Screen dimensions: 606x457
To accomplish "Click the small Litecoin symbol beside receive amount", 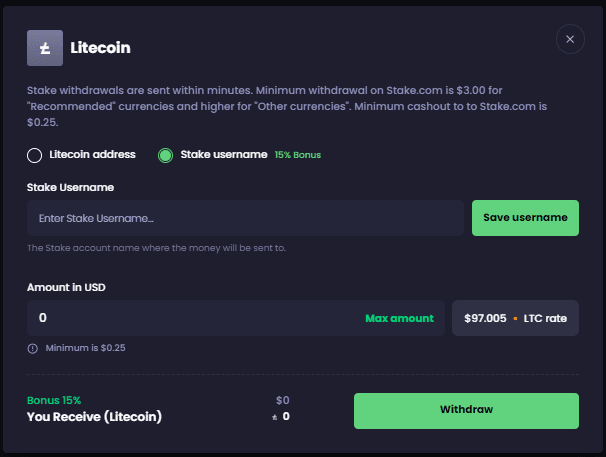I will [x=274, y=416].
